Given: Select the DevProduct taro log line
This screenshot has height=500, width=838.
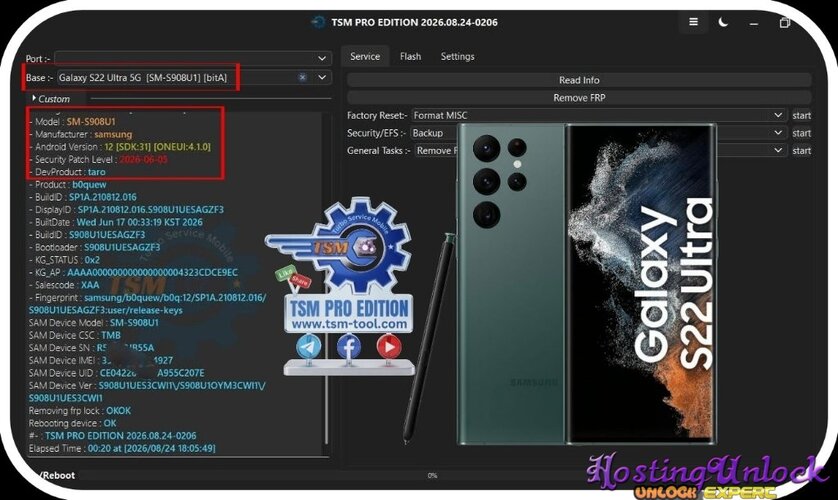Looking at the screenshot, I should point(67,172).
